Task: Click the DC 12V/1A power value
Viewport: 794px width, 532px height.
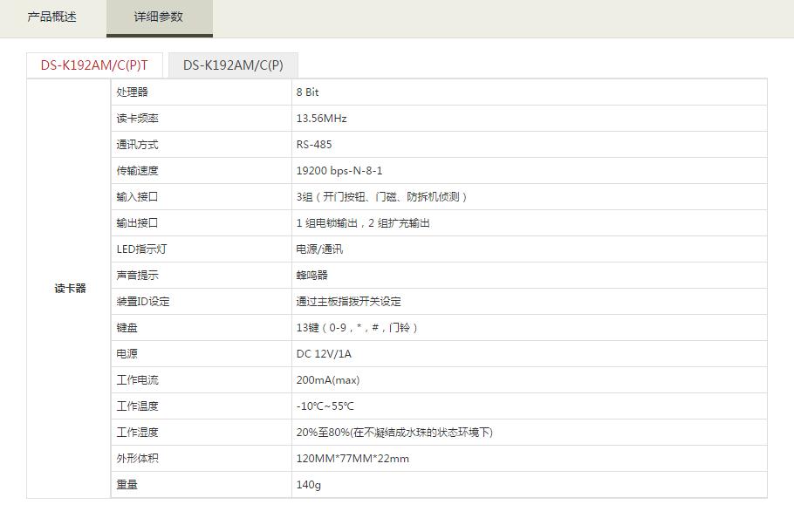Action: coord(324,354)
